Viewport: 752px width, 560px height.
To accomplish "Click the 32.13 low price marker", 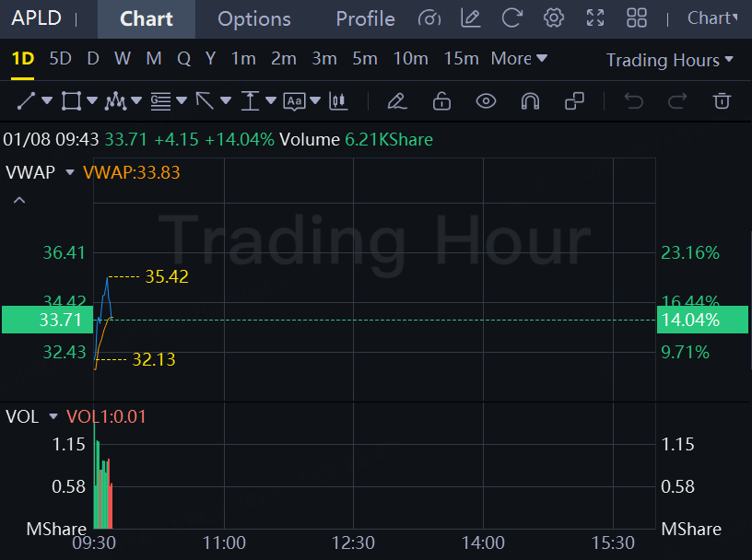I will 154,359.
